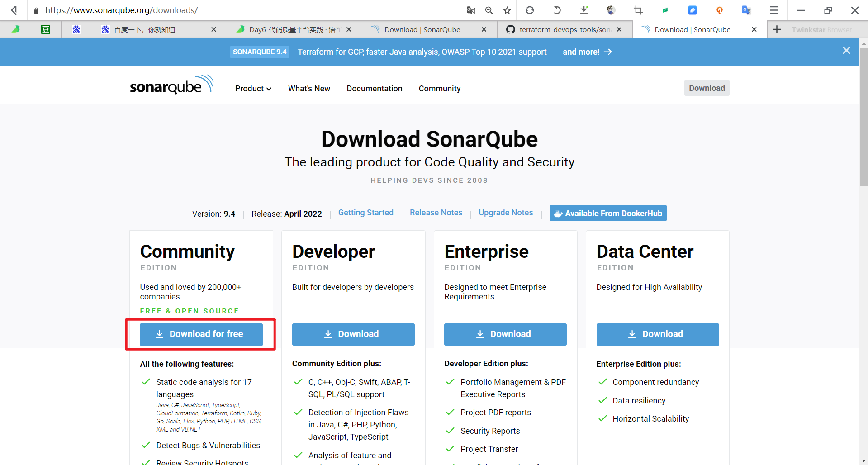Click the zoom magnifier icon in address bar
Screen dimensions: 868x465
489,10
